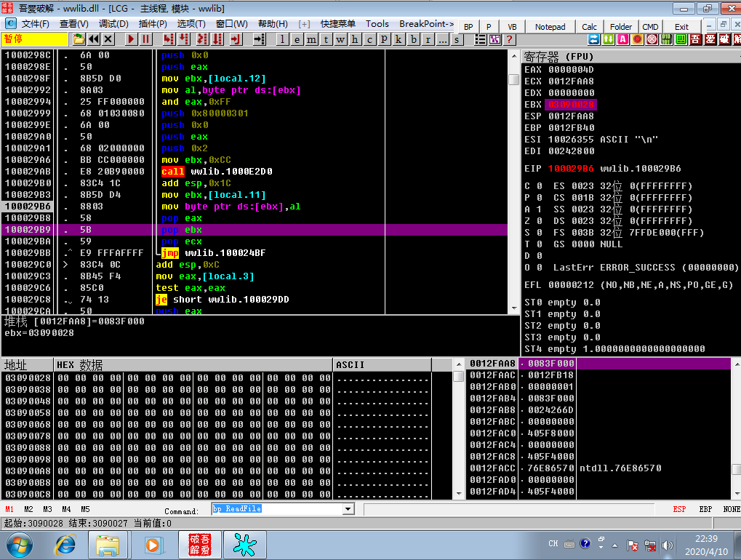741x560 pixels.
Task: Click inside the Command input field
Action: [278, 509]
